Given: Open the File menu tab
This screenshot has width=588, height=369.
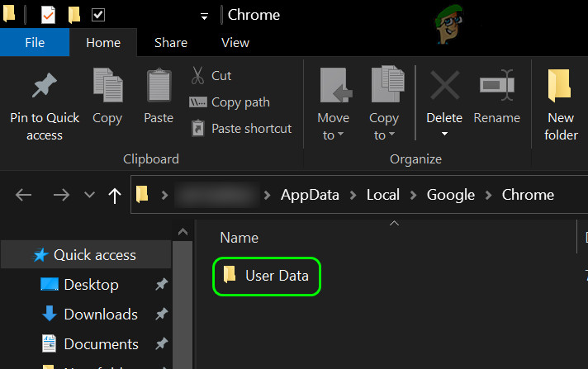Looking at the screenshot, I should tap(35, 42).
